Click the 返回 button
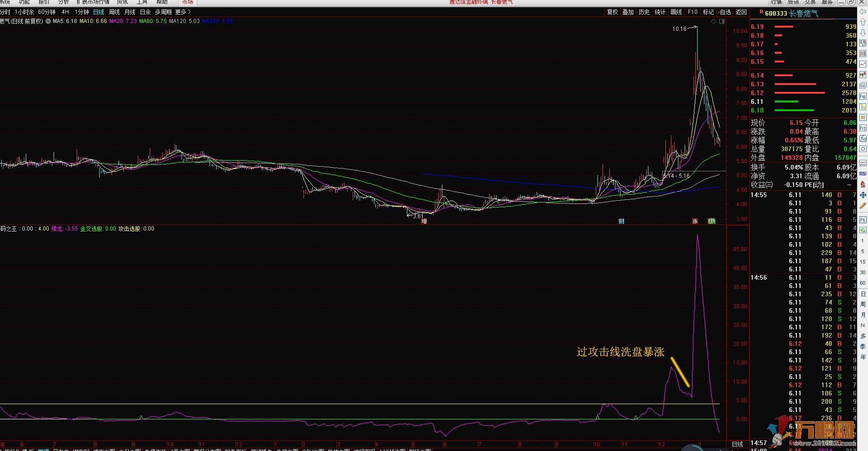Screen dimensions: 868x451 point(741,12)
